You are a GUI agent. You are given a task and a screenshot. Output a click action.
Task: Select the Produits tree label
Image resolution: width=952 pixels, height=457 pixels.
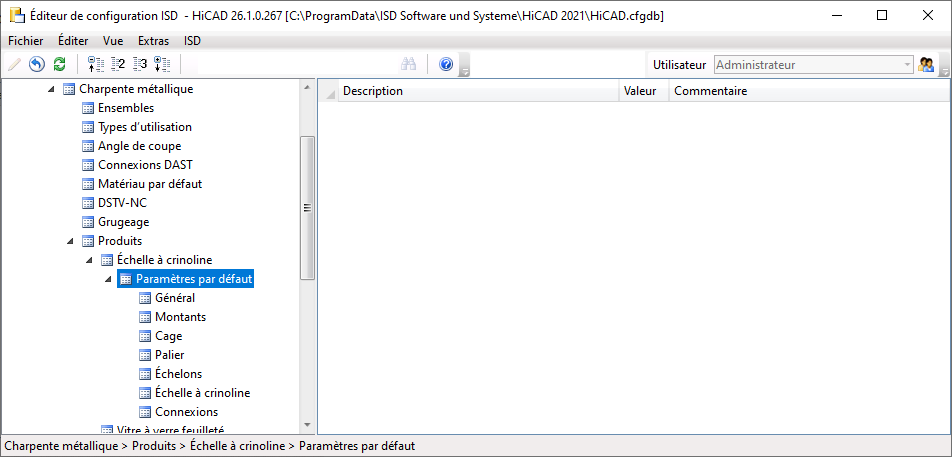pos(120,241)
